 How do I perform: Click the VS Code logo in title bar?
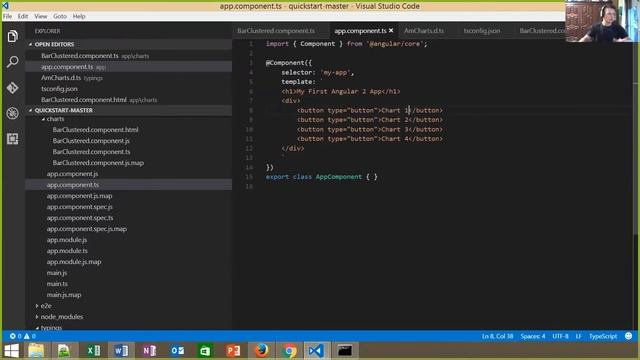pos(5,5)
